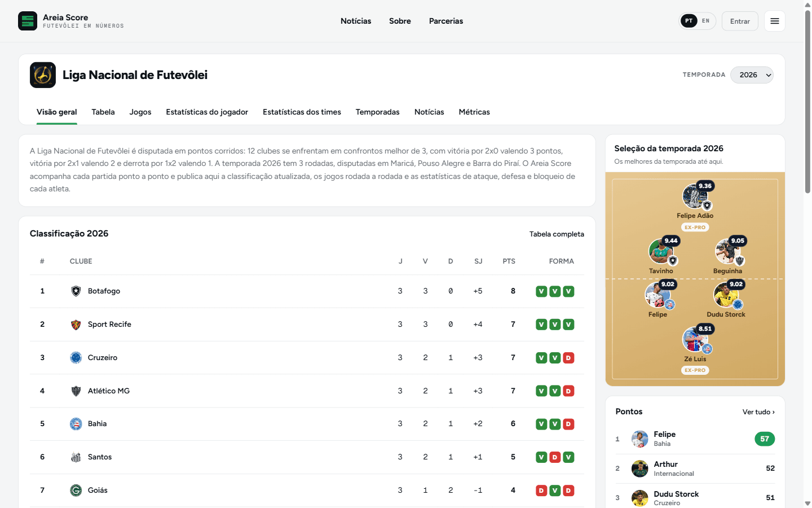Screen dimensions: 812x508
Task: Select Felipe Adão's avatar in the season lineup
Action: click(x=695, y=197)
